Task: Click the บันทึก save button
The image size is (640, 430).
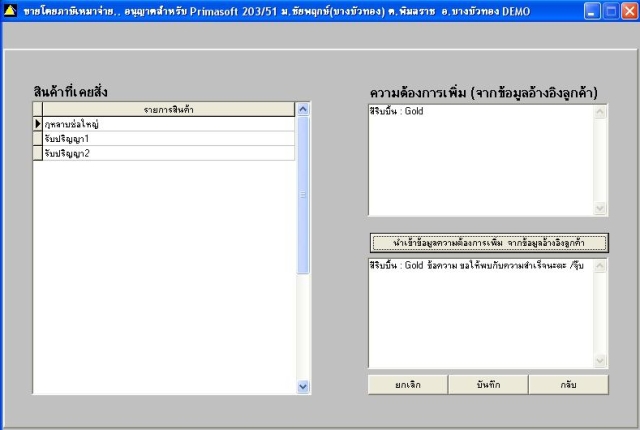Action: pos(488,385)
